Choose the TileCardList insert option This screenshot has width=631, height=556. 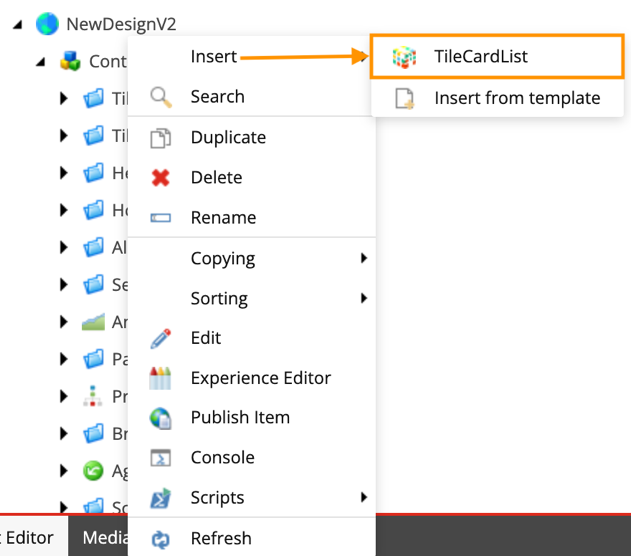481,57
